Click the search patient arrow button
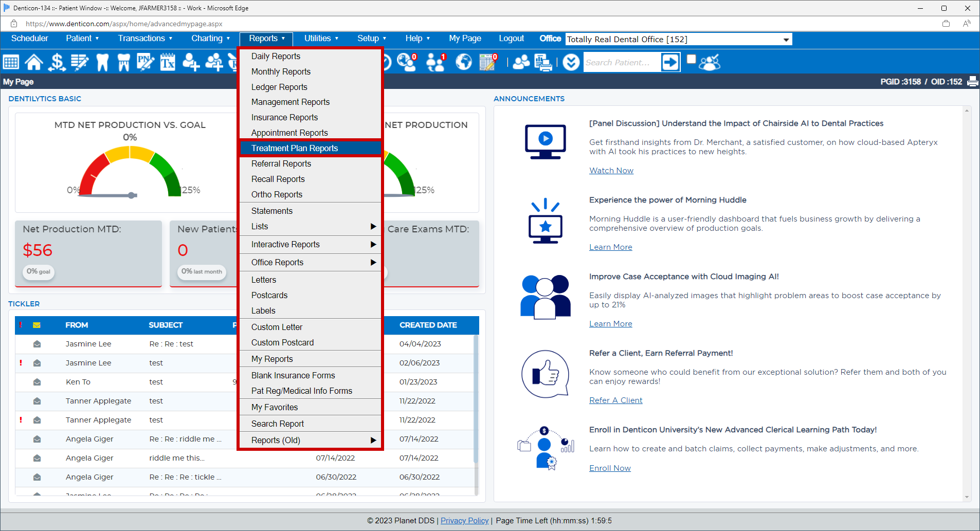The height and width of the screenshot is (531, 980). click(x=670, y=62)
